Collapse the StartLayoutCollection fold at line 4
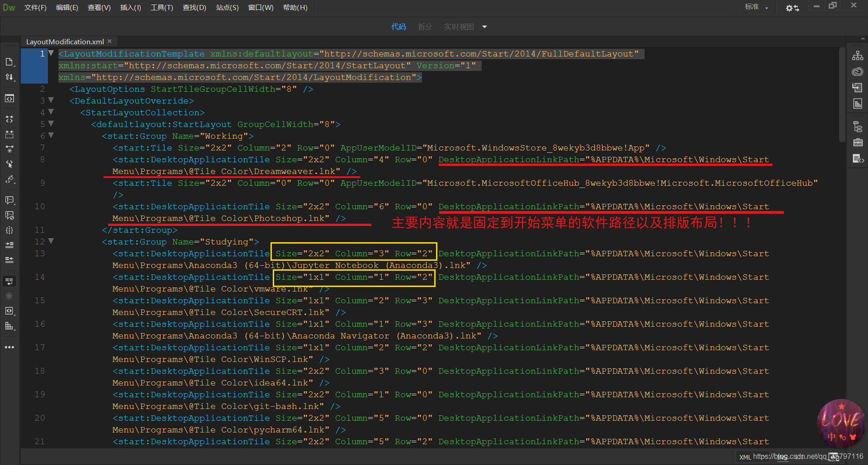Screen dimensions: 868x465 51,112
